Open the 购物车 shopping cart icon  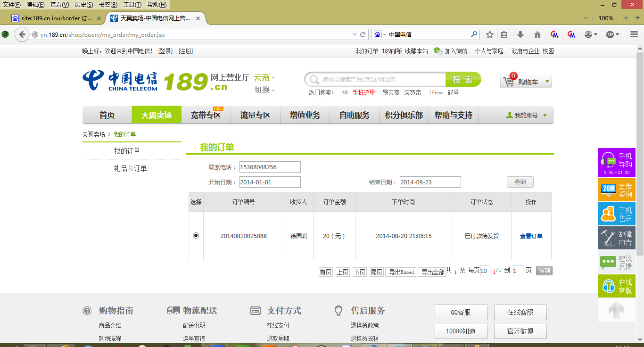point(508,81)
